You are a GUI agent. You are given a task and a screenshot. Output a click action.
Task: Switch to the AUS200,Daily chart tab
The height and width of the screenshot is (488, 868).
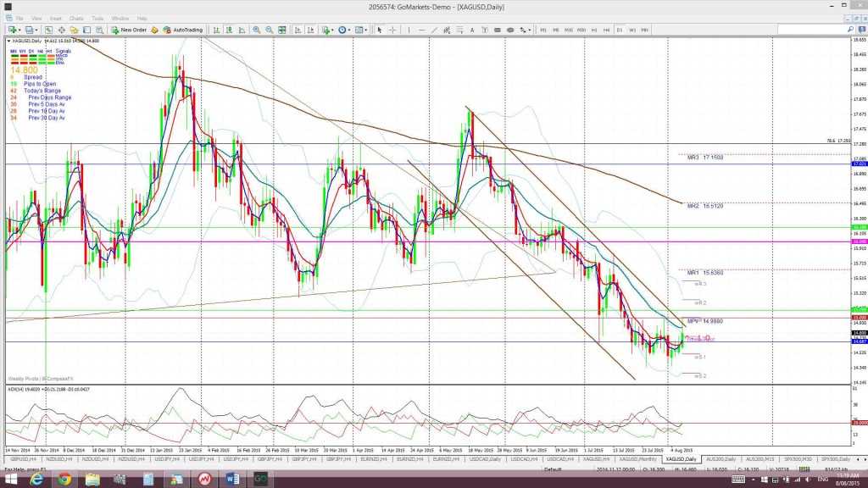pos(721,459)
